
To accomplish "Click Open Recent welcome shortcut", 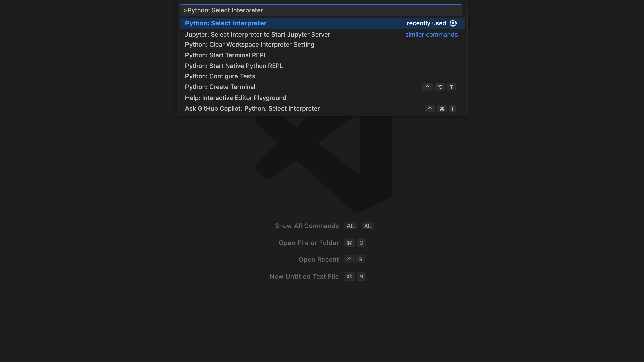I will (x=318, y=259).
